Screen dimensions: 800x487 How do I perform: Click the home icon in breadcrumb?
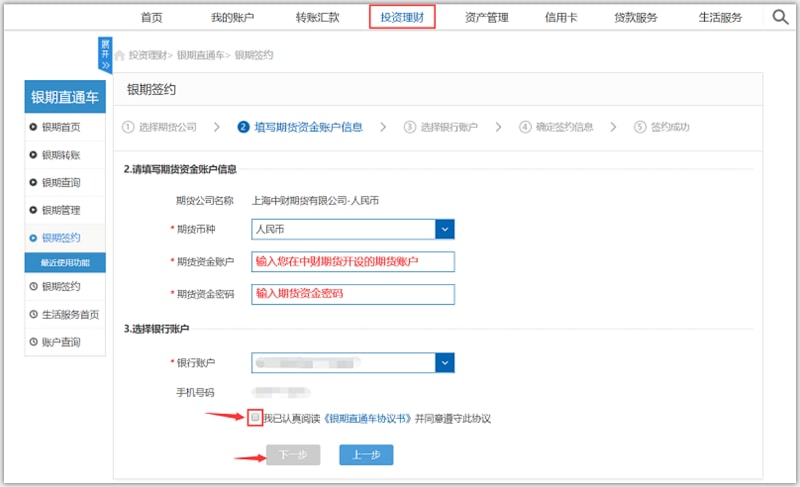[120, 55]
